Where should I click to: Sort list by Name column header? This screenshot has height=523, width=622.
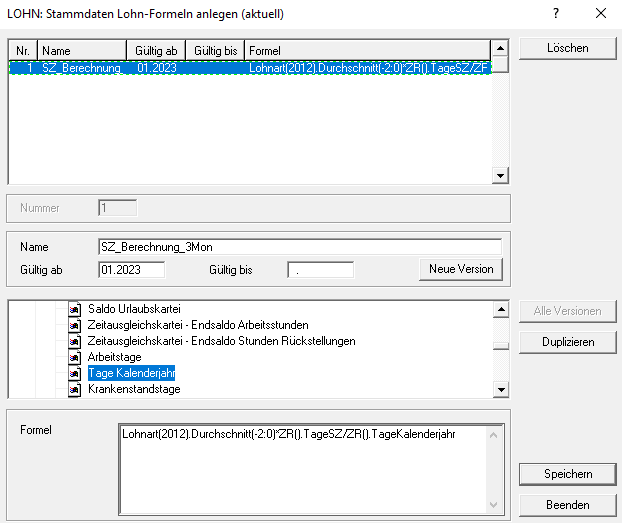point(82,50)
